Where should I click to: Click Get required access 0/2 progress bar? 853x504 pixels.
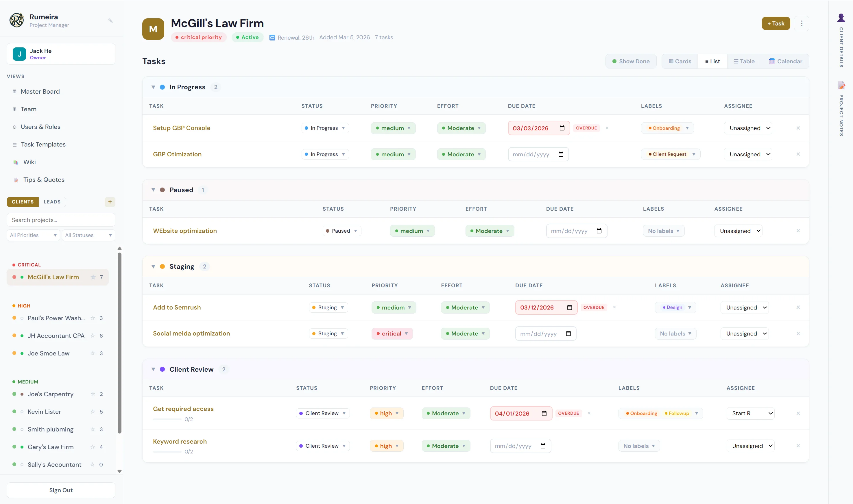[x=167, y=419]
